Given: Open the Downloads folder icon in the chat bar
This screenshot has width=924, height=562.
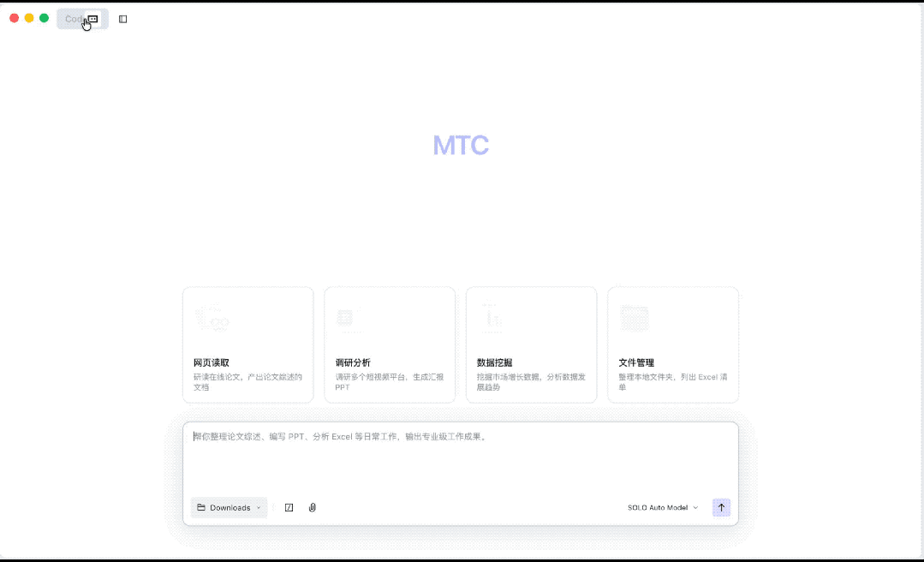Looking at the screenshot, I should point(200,507).
